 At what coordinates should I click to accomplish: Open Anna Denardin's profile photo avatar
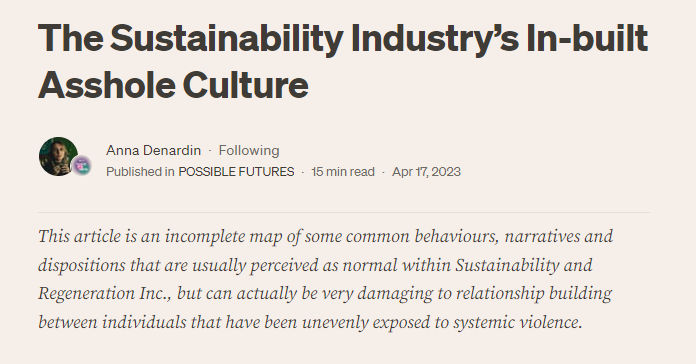[58, 156]
